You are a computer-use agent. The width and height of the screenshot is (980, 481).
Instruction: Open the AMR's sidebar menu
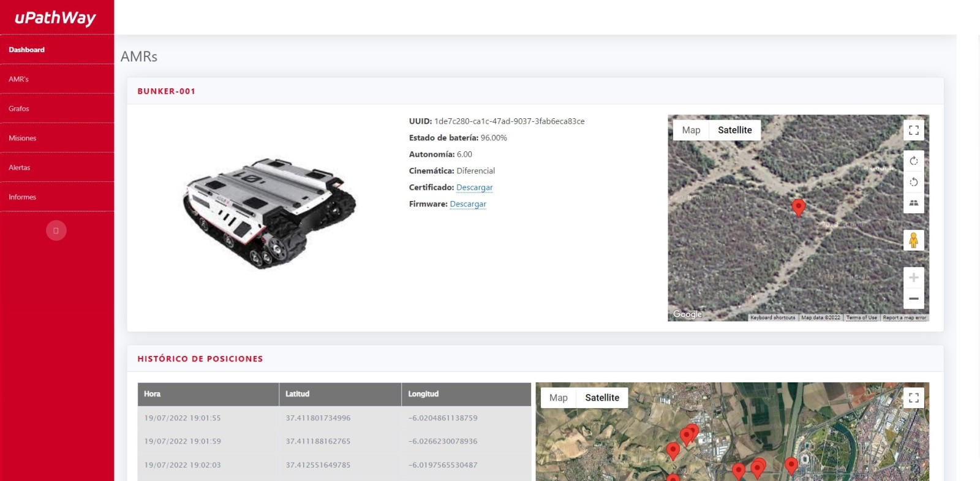[19, 79]
